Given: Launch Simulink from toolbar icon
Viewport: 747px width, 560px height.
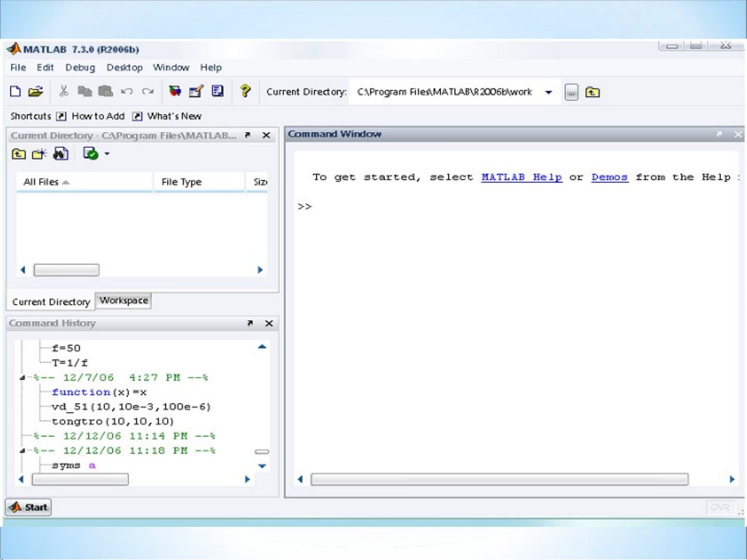Looking at the screenshot, I should pos(175,91).
